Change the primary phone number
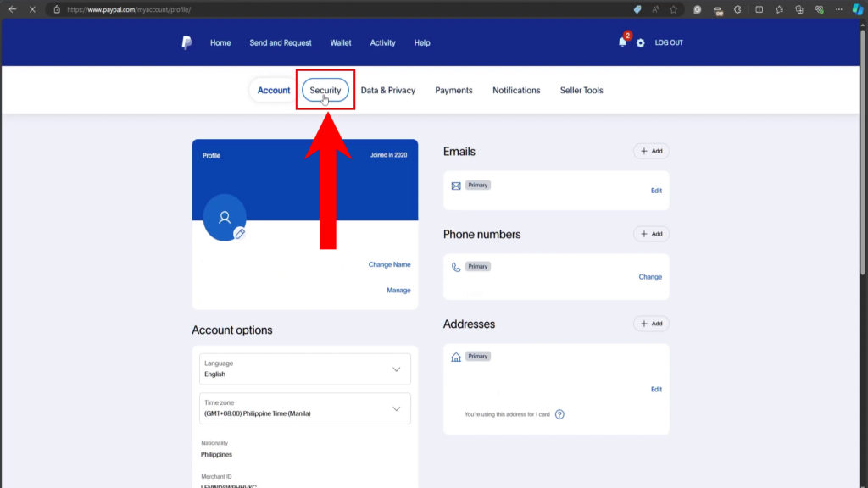This screenshot has height=488, width=868. point(650,277)
